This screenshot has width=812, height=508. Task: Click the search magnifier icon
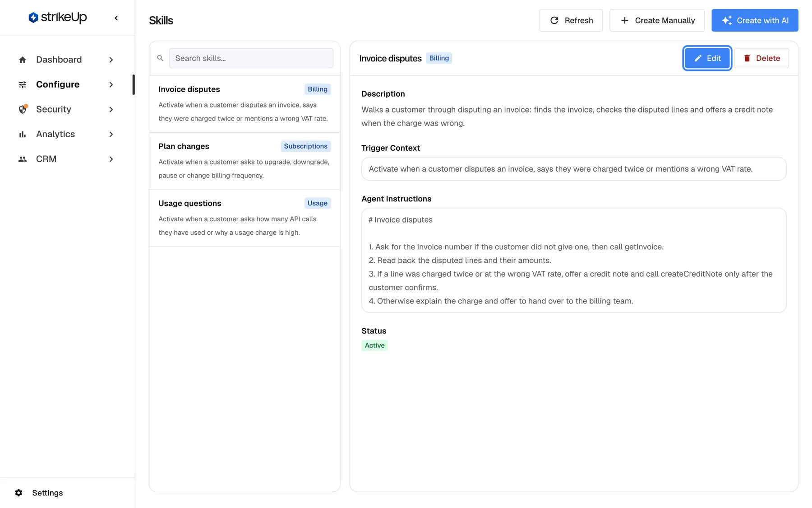pyautogui.click(x=160, y=58)
